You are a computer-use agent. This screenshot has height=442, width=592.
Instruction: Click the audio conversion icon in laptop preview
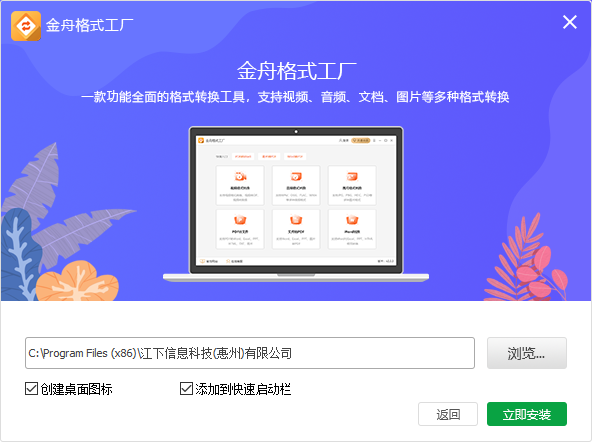[x=296, y=176]
